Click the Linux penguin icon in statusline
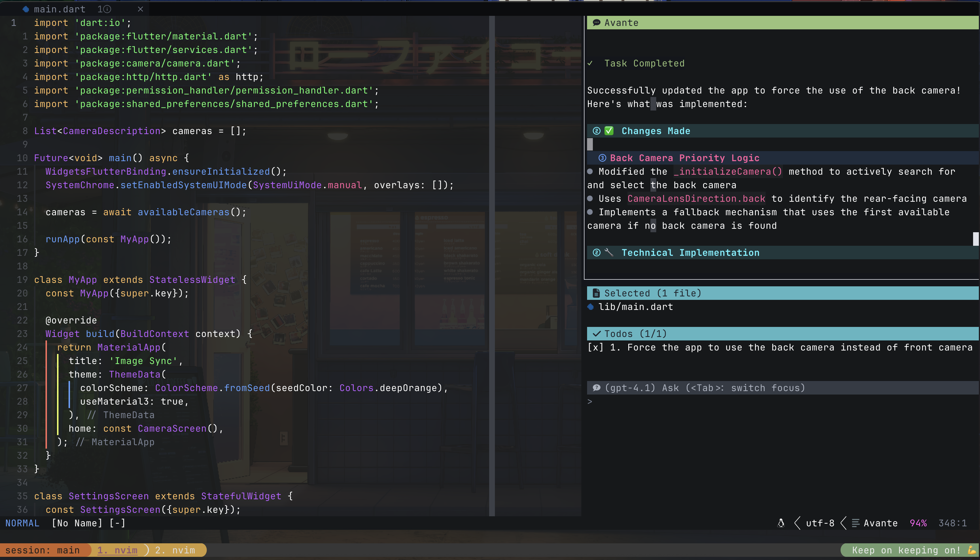The width and height of the screenshot is (980, 560). point(781,523)
